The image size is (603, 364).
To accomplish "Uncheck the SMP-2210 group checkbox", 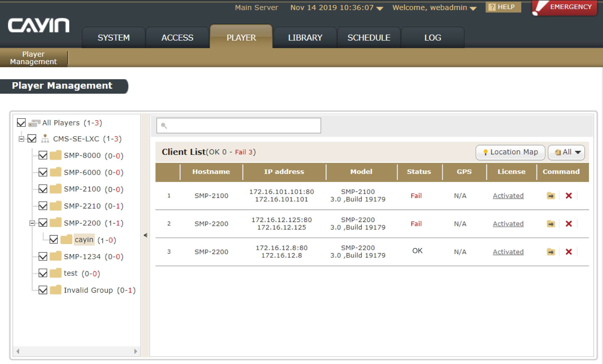I will (43, 206).
